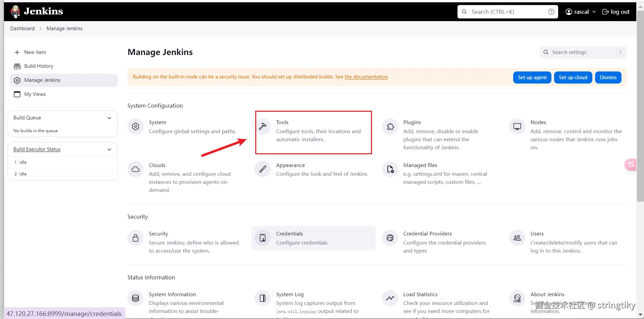The width and height of the screenshot is (644, 319).
Task: Select New Item in the sidebar
Action: point(35,52)
